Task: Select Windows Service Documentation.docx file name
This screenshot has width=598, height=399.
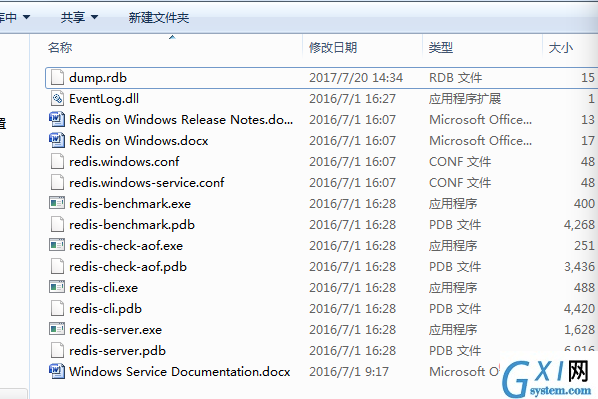Action: click(x=180, y=372)
